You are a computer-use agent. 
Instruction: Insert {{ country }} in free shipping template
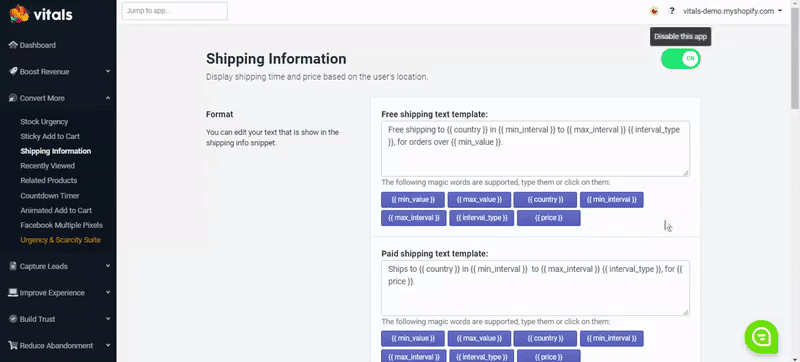545,200
